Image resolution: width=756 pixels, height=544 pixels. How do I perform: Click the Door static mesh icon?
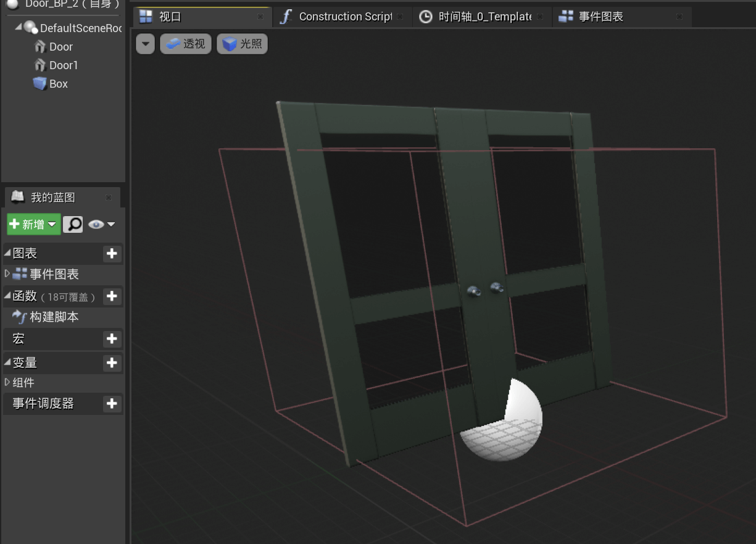click(40, 47)
